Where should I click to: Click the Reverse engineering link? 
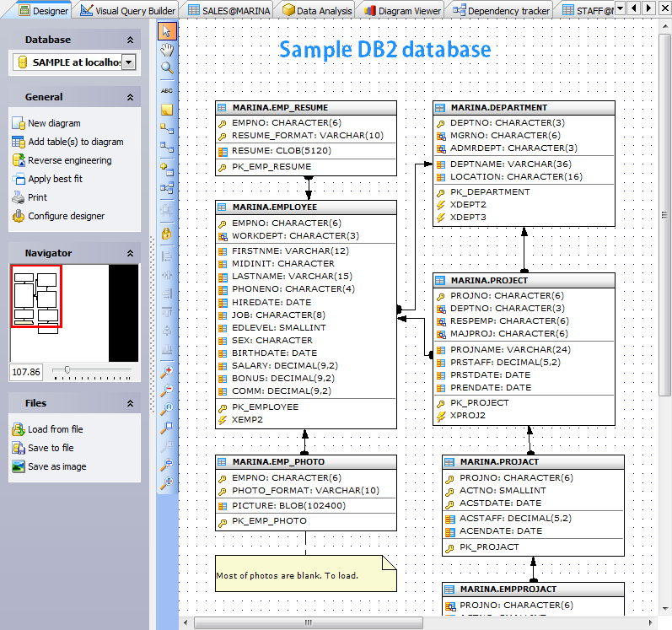[x=70, y=160]
